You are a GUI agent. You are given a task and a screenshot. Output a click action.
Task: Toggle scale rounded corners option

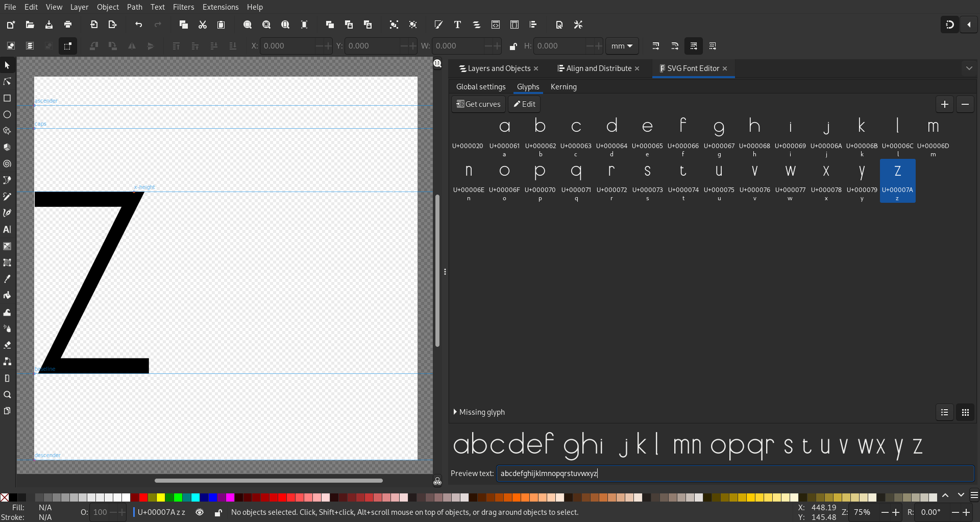pos(675,46)
